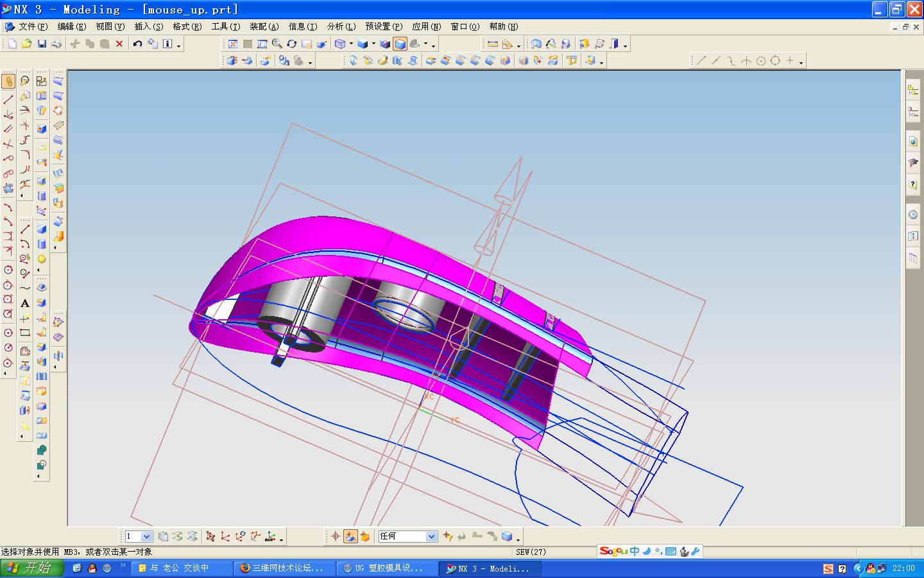
Task: Open the help question-mark tab on right sidebar
Action: 913,185
